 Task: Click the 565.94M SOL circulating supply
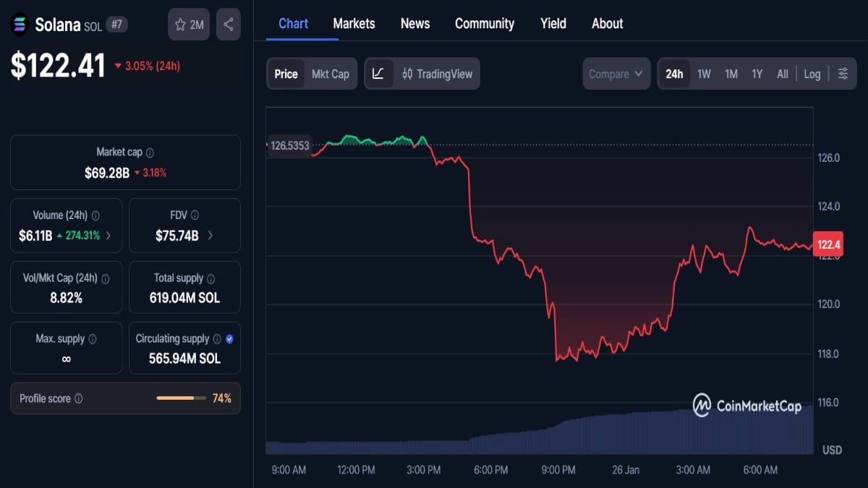pyautogui.click(x=184, y=359)
